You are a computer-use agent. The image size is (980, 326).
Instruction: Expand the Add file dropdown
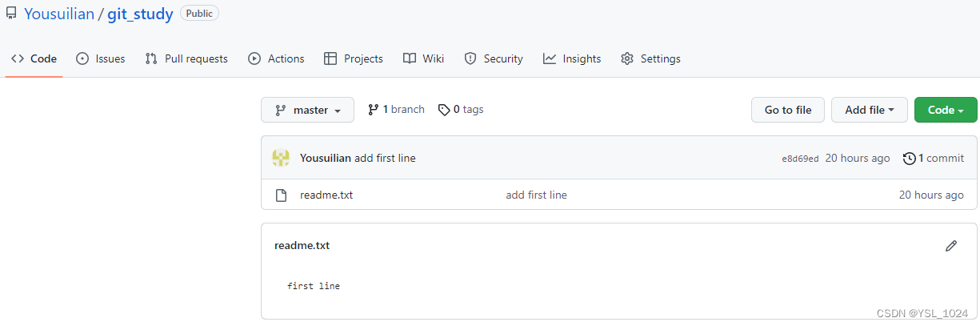pos(870,110)
